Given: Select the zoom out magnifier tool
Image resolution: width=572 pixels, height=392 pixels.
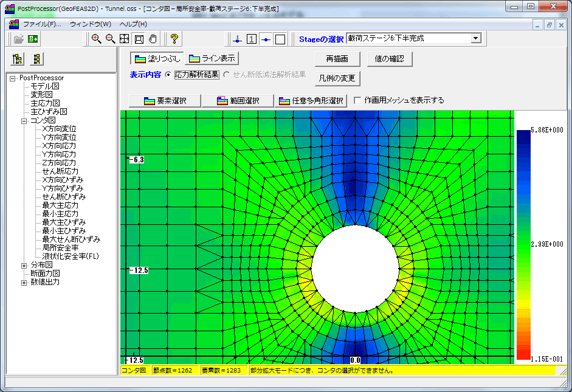Looking at the screenshot, I should point(110,39).
